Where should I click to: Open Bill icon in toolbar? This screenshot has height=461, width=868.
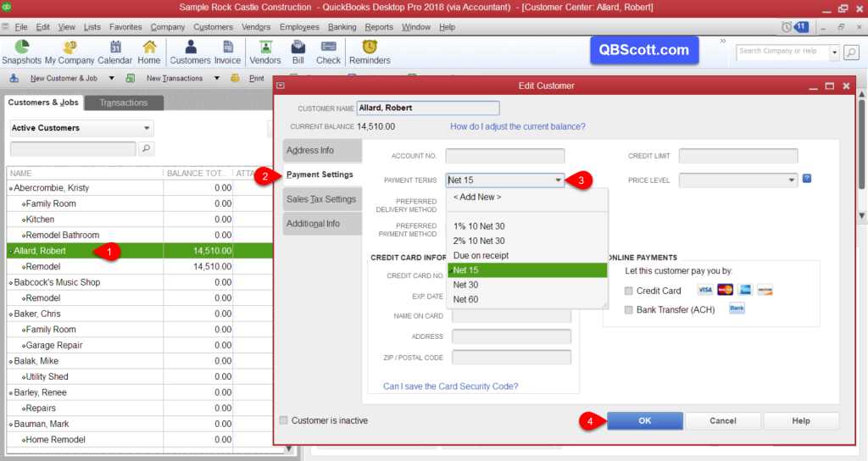tap(298, 53)
